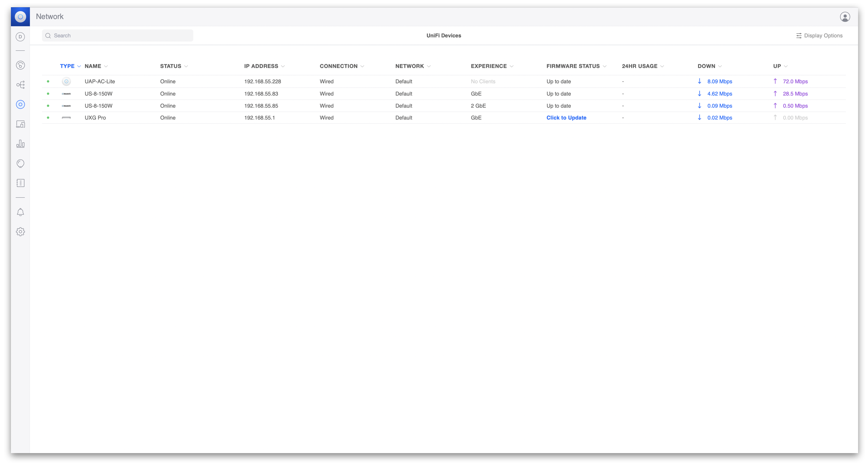Screen dimensions: 868x466
Task: Select the UniFi Devices icon
Action: coord(20,104)
